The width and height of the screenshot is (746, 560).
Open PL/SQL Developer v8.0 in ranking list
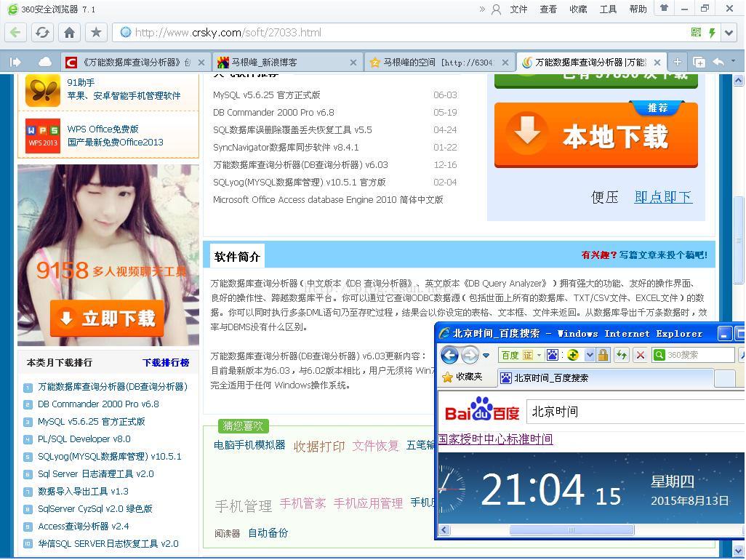[x=84, y=439]
